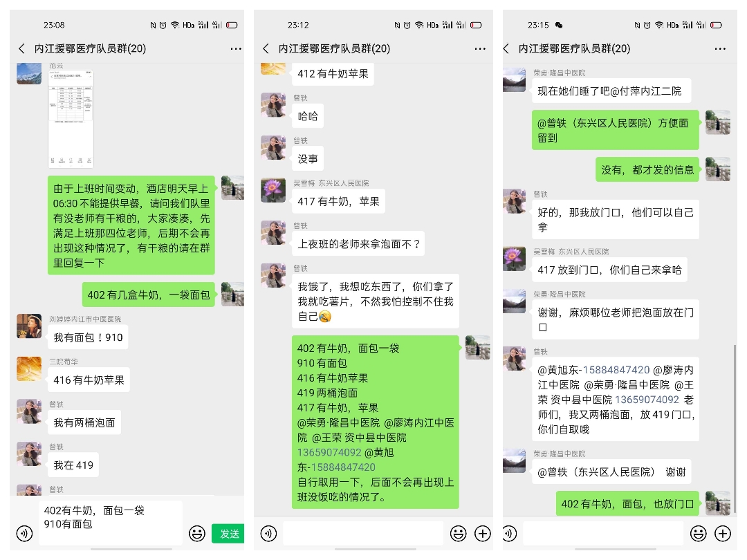Tap voice input icon in left screen
Viewport: 747px width, 560px height.
(x=24, y=533)
